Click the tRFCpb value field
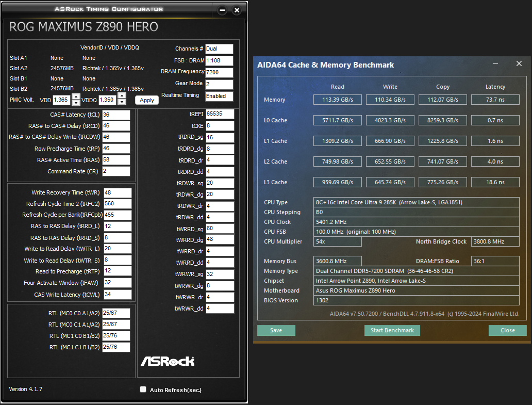 pos(118,215)
